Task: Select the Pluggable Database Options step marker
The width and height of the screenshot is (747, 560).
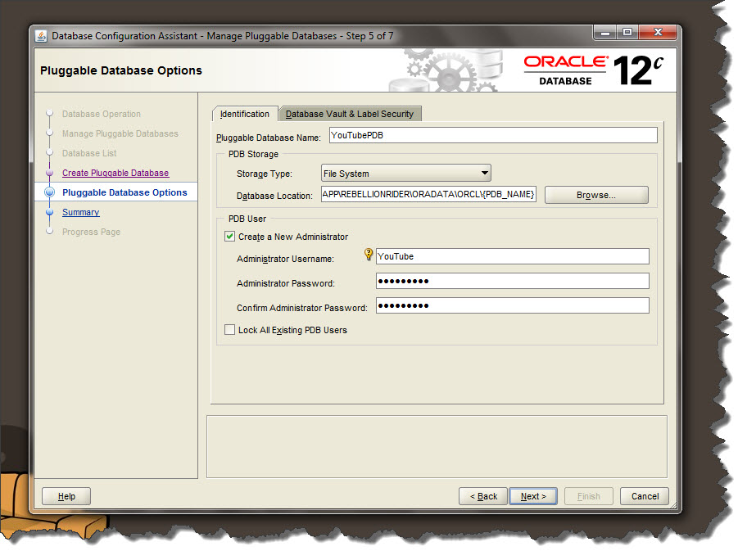Action: pos(51,192)
